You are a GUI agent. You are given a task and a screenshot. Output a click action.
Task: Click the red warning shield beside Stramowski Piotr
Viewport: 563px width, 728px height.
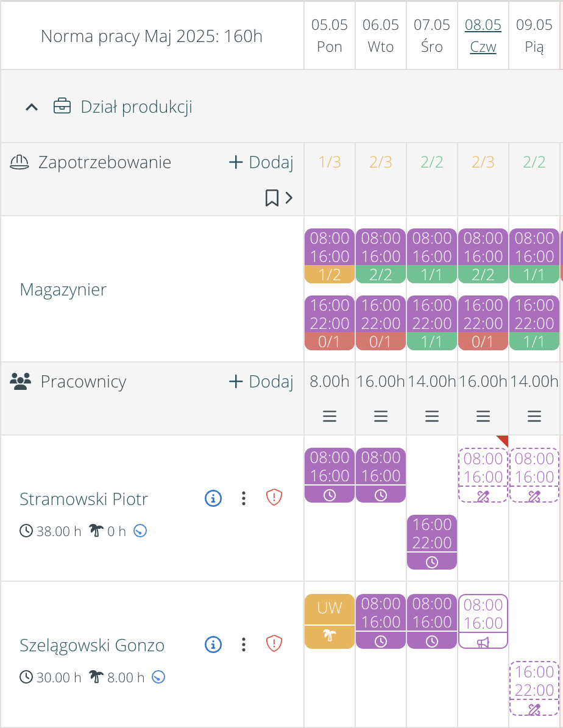point(274,498)
